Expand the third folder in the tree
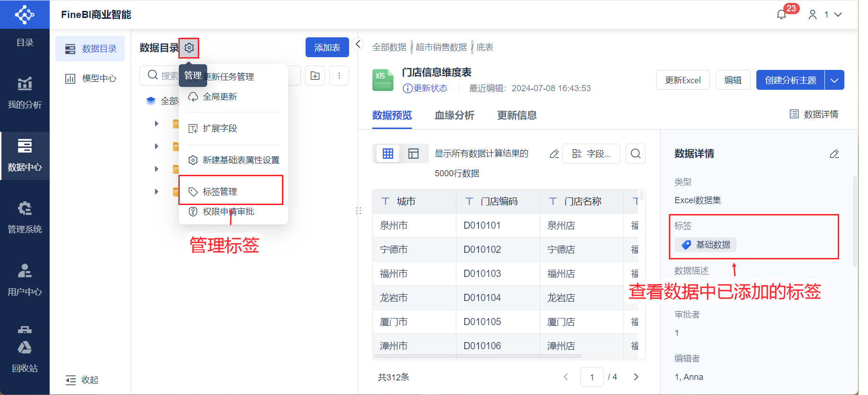Viewport: 868px width, 395px height. point(157,169)
